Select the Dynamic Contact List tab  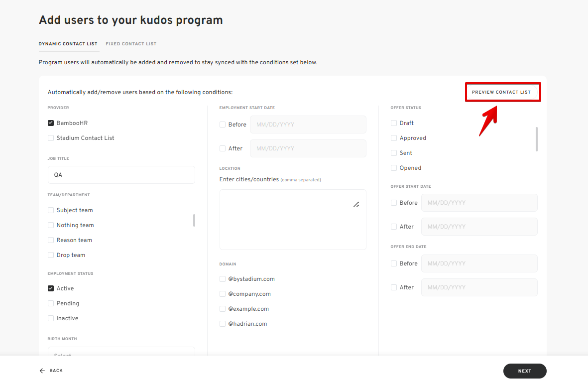click(x=68, y=44)
